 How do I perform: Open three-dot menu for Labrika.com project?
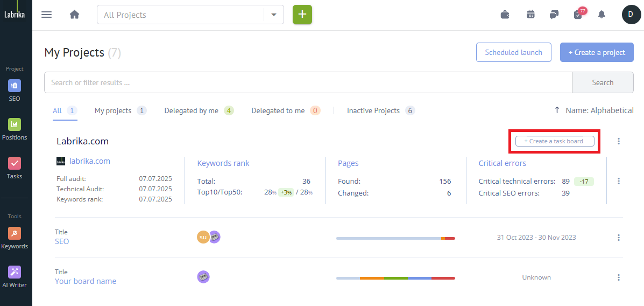pyautogui.click(x=619, y=141)
